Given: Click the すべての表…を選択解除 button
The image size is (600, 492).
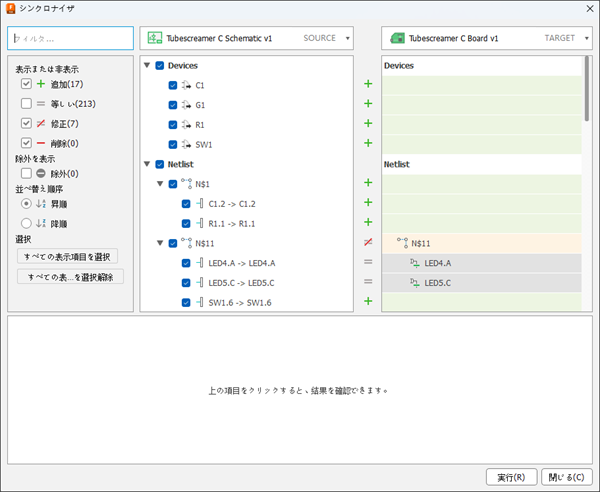Looking at the screenshot, I should (x=70, y=277).
